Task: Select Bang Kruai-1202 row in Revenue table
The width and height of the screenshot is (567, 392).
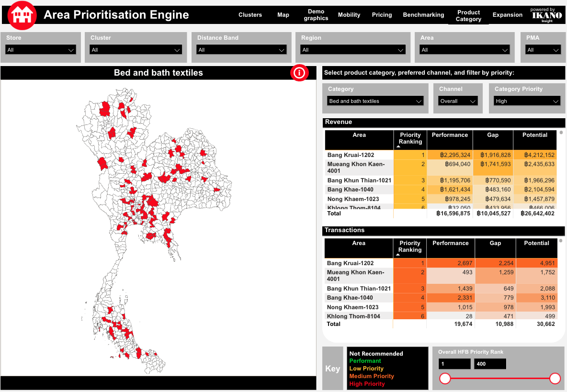Action: (441, 155)
